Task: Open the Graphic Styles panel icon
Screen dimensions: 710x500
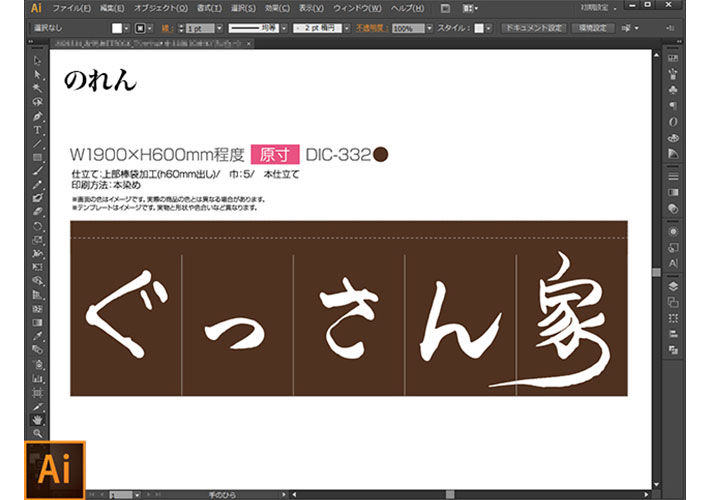Action: (673, 247)
